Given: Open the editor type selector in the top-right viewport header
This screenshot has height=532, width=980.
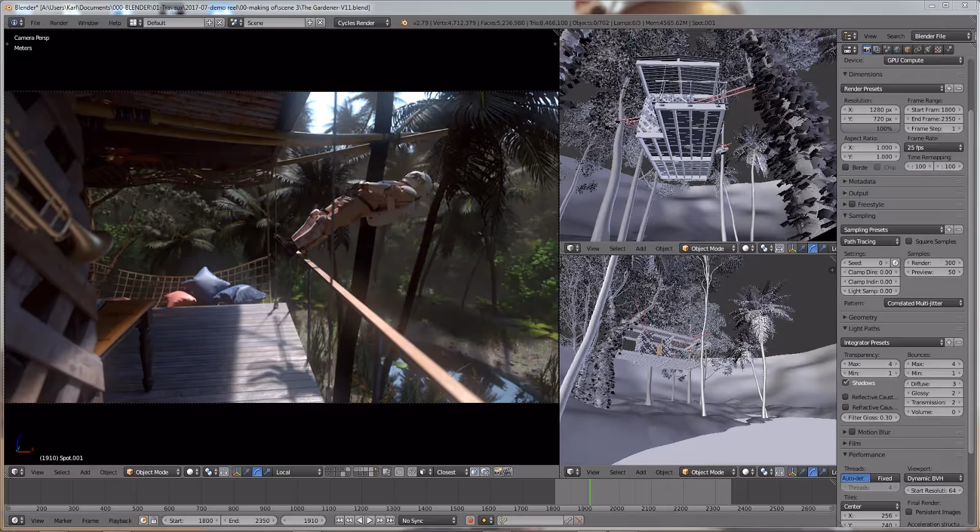Looking at the screenshot, I should click(x=573, y=249).
